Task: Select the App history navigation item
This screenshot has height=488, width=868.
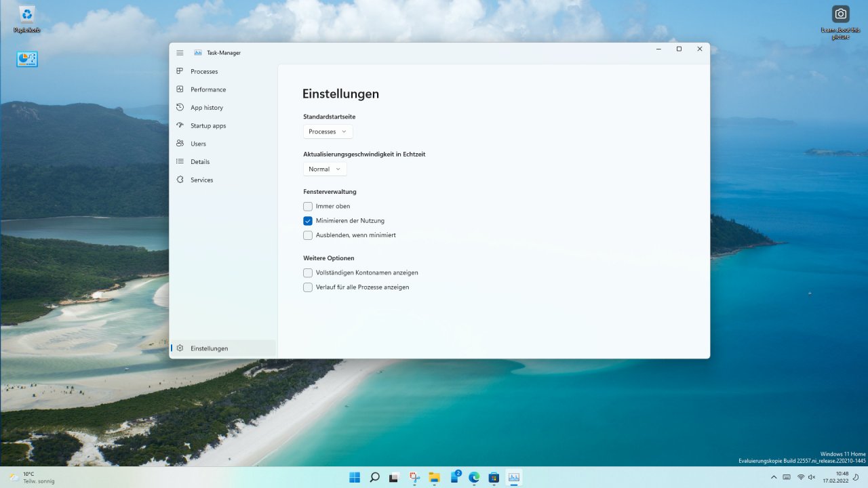Action: [x=223, y=107]
